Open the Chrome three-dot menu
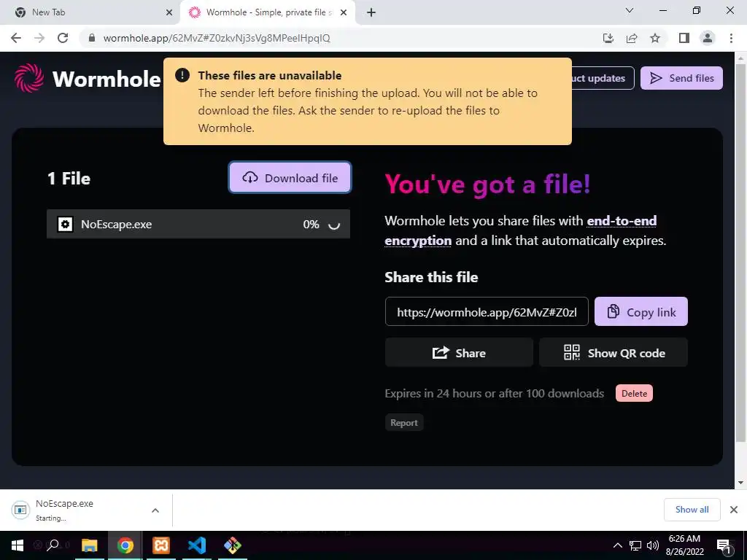Image resolution: width=747 pixels, height=560 pixels. (731, 38)
